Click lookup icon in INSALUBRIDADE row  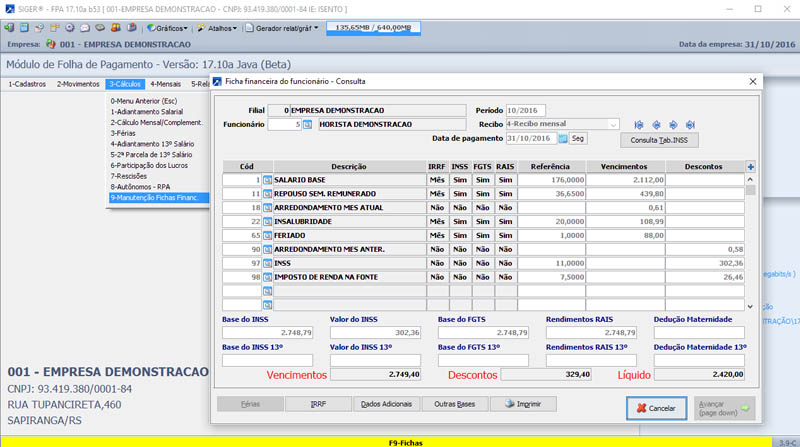tap(267, 222)
